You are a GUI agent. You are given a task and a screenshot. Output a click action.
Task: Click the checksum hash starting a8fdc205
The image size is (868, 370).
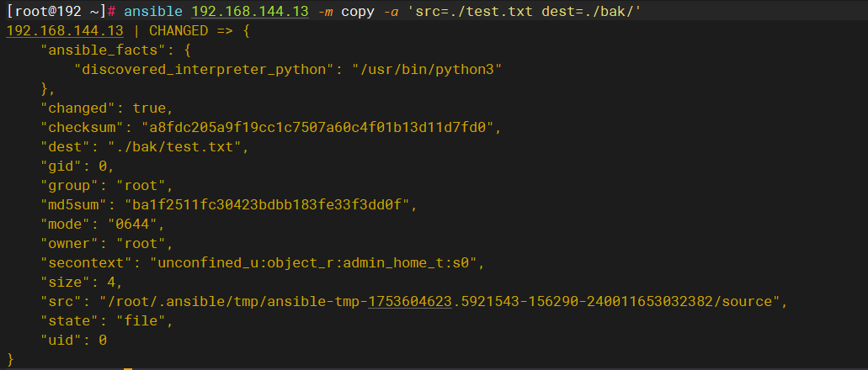[x=317, y=127]
